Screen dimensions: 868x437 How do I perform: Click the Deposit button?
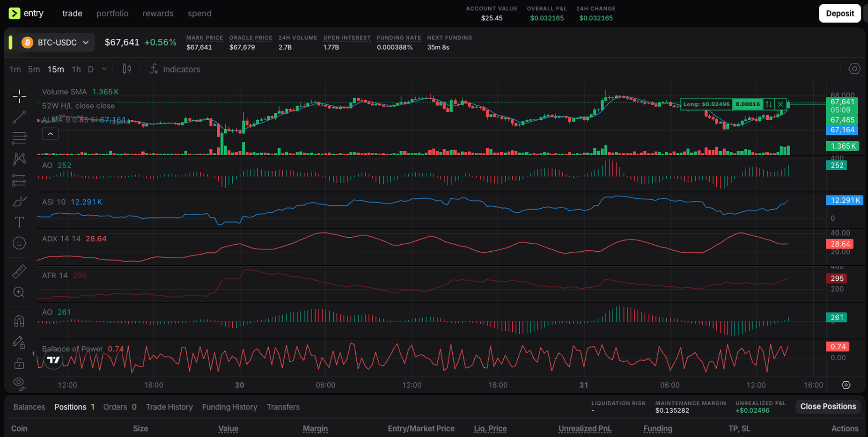[840, 14]
